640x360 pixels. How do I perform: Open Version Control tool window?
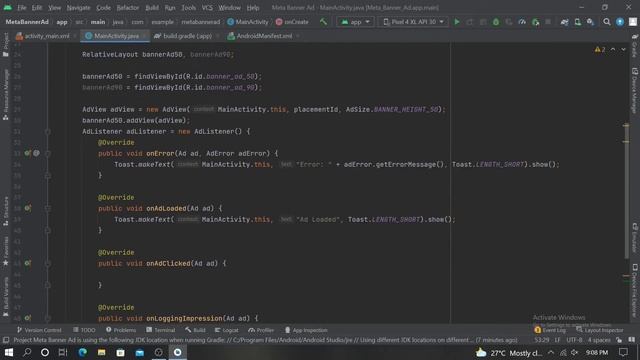(39, 330)
